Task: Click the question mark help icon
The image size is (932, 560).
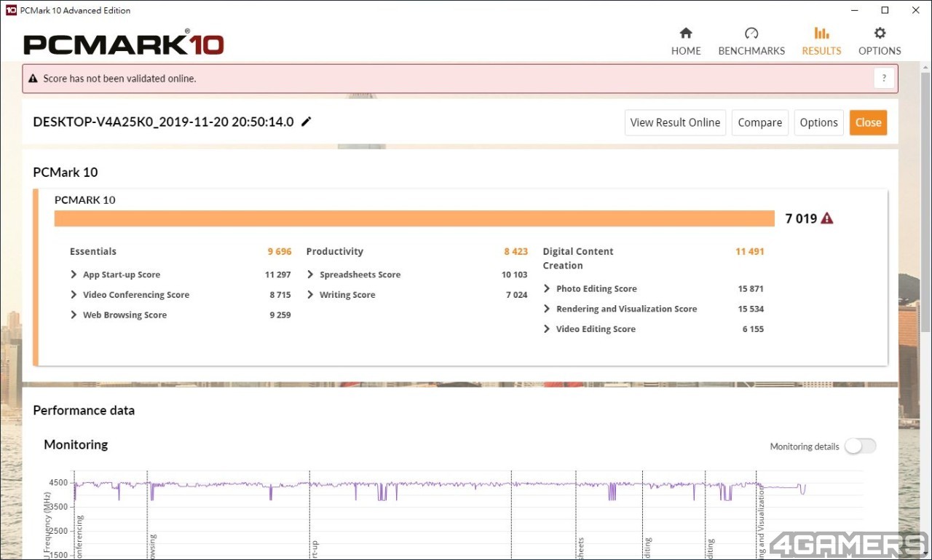Action: [884, 79]
